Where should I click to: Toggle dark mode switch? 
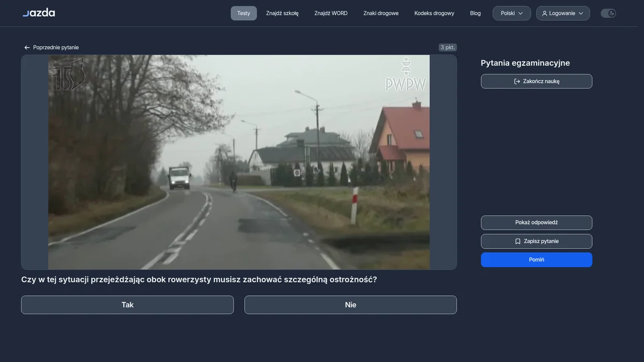608,13
